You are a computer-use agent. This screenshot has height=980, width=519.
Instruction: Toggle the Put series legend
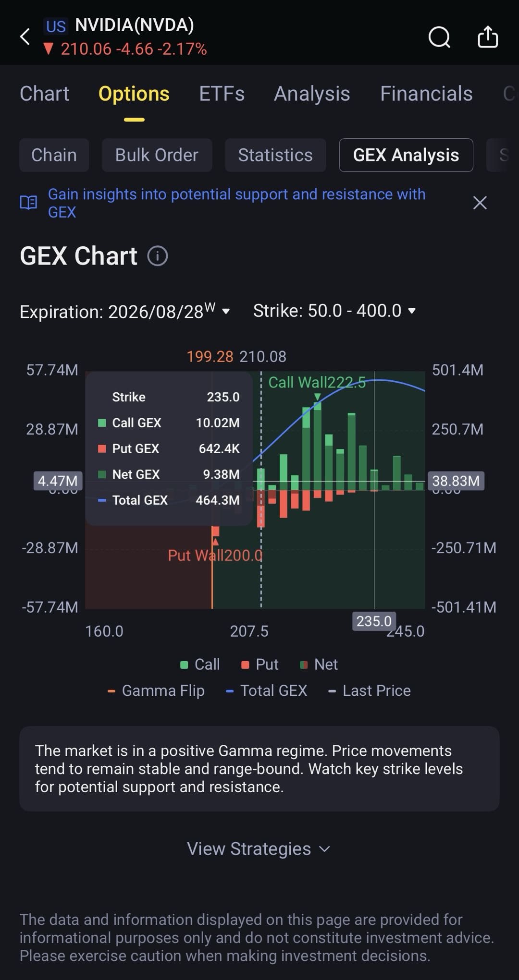point(259,664)
